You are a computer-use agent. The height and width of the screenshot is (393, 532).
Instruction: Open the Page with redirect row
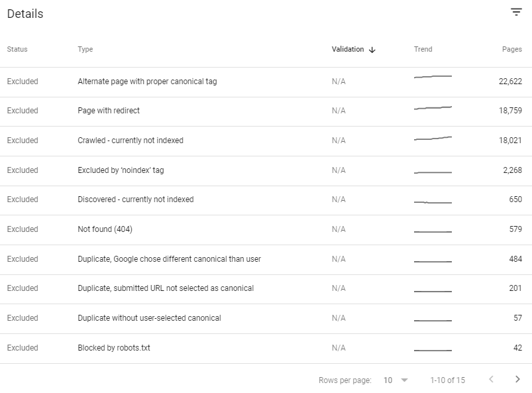[x=266, y=111]
